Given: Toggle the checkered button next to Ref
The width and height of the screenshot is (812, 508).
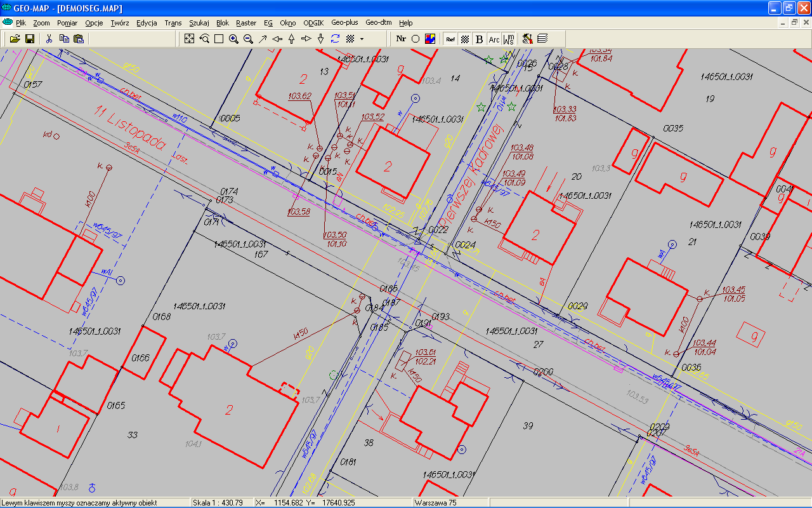Looking at the screenshot, I should tap(465, 39).
